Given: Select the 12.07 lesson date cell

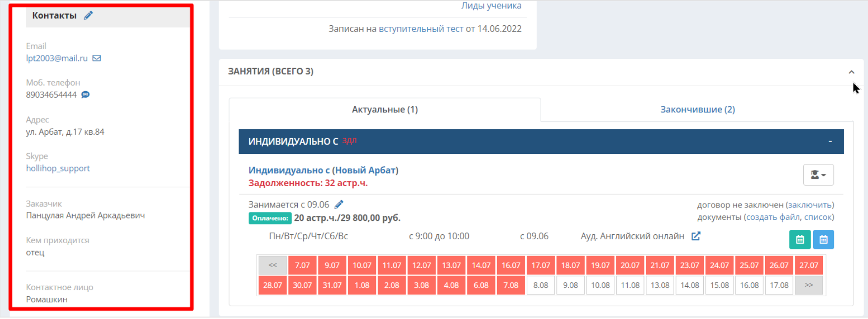Looking at the screenshot, I should (421, 265).
